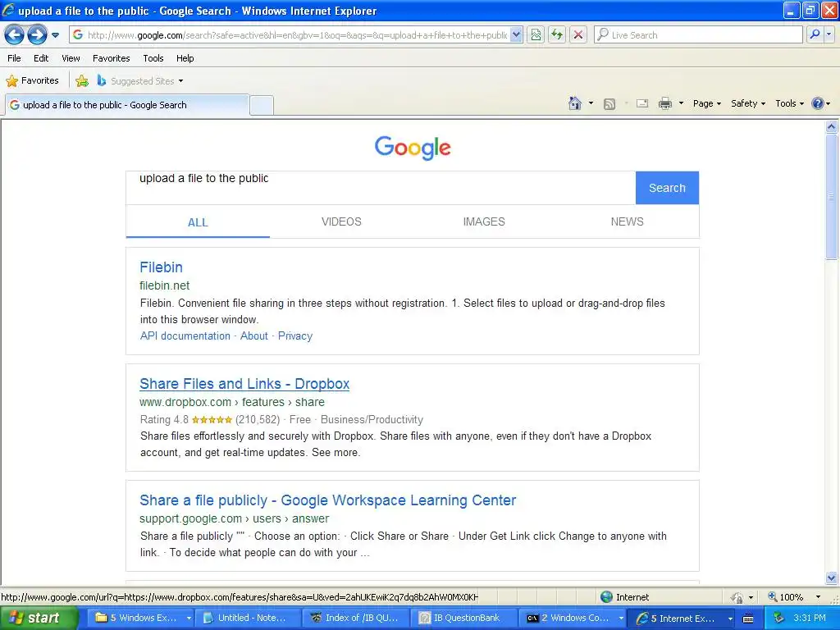Click the RSS feeds icon

[609, 104]
